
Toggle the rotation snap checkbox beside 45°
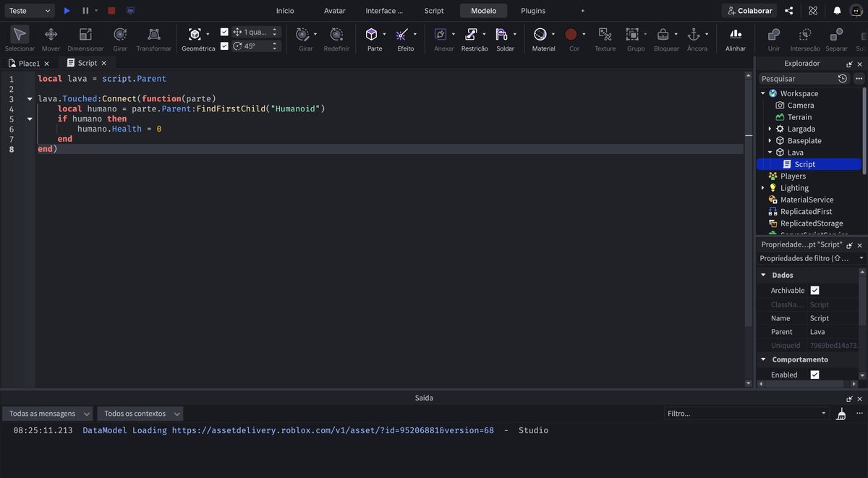coord(224,46)
